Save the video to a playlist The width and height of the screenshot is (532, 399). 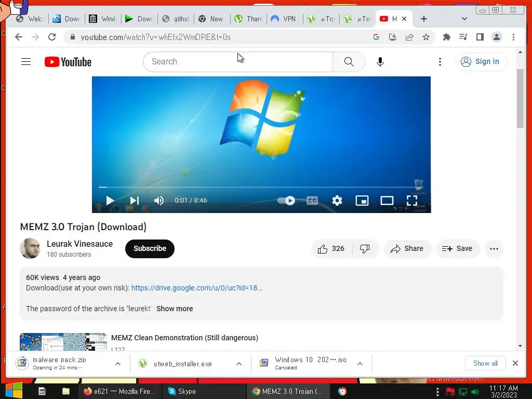click(457, 249)
